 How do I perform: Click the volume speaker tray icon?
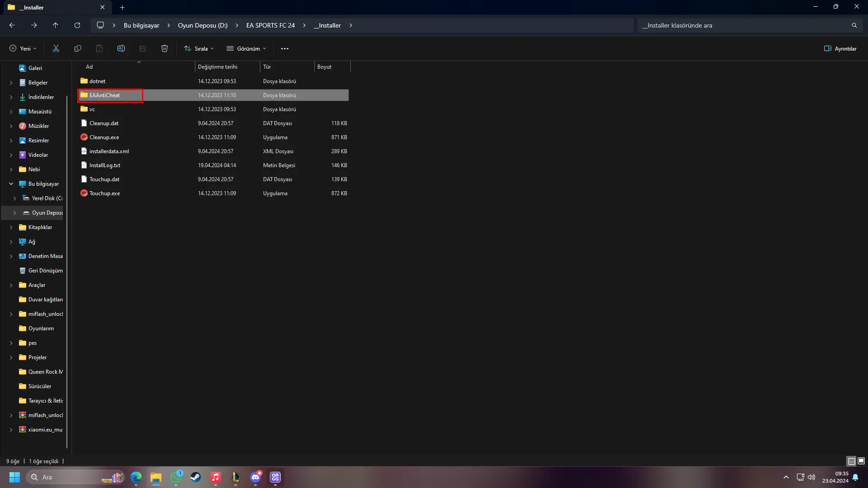coord(811,477)
